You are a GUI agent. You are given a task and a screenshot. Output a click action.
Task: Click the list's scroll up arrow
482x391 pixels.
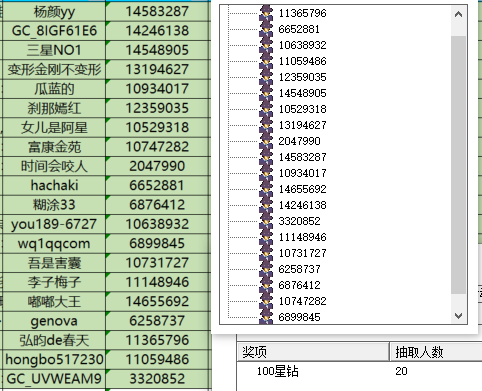(x=458, y=14)
